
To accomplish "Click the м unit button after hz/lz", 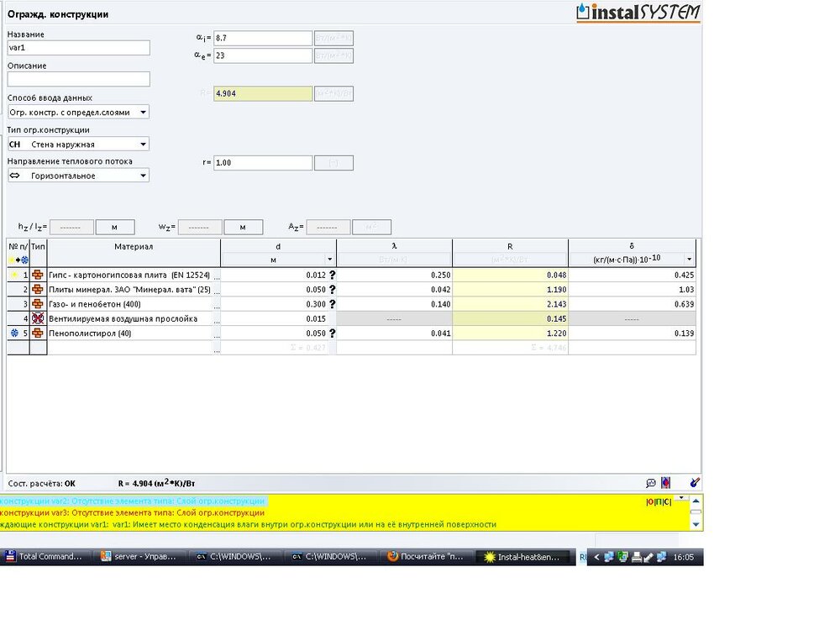I will (114, 227).
